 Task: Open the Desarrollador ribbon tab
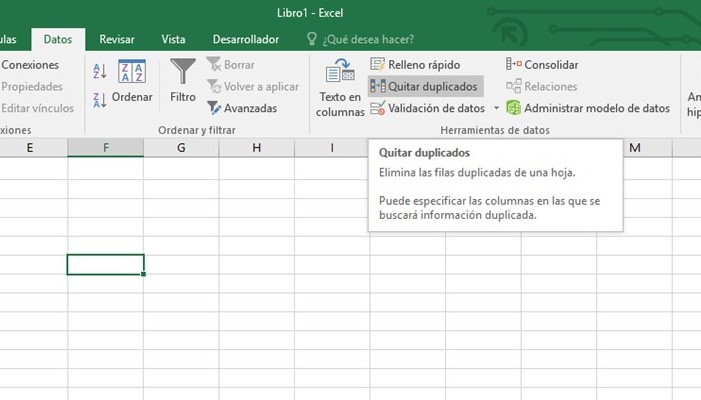click(x=245, y=39)
